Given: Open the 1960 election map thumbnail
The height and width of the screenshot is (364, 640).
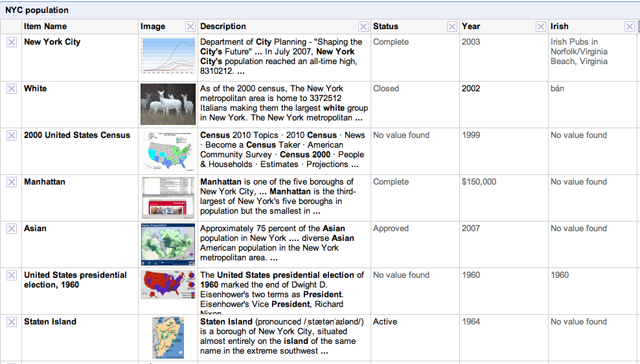Looking at the screenshot, I should (x=168, y=285).
